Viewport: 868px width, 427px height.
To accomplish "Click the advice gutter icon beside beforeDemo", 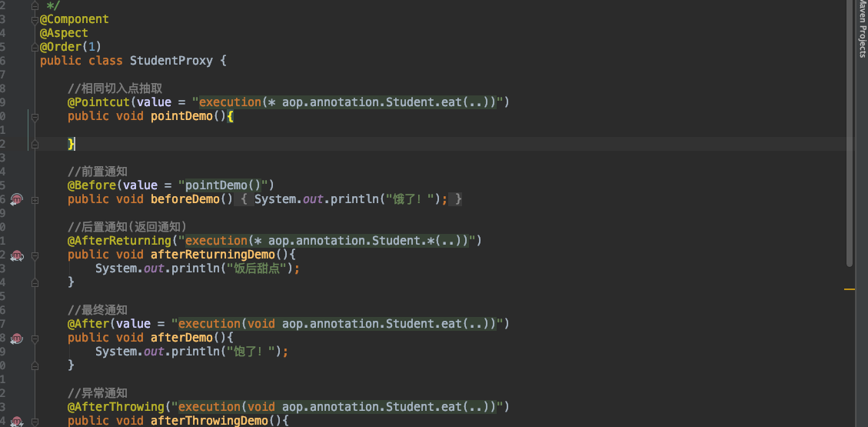I will tap(17, 199).
